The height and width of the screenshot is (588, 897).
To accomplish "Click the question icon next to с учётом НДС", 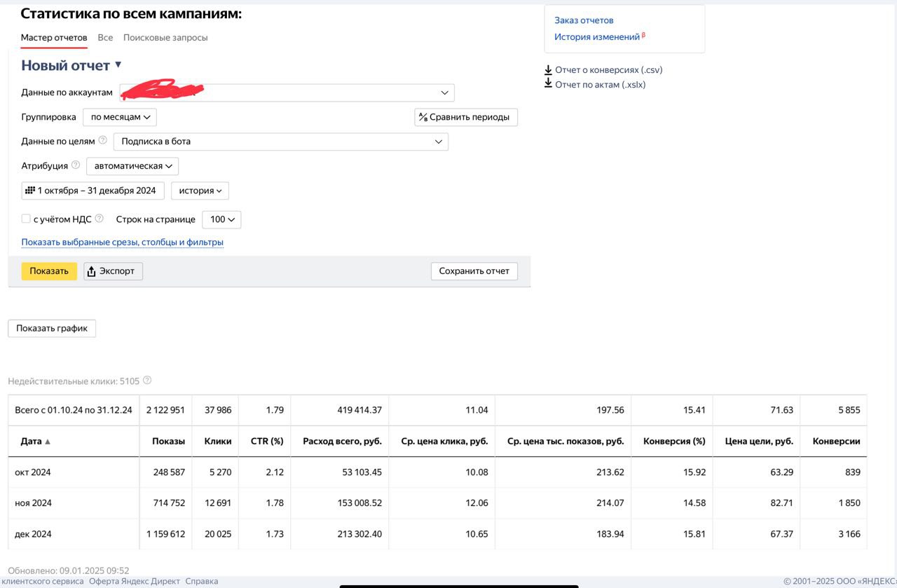I will point(99,219).
